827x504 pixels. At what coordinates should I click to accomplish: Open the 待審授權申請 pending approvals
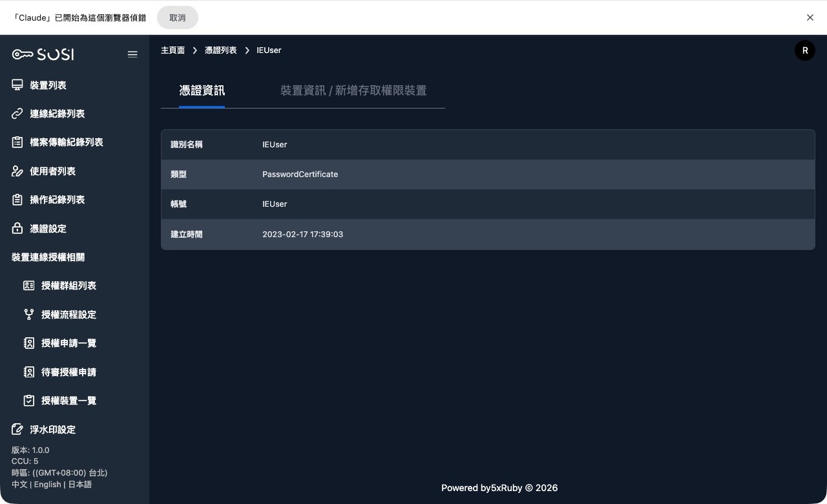(68, 372)
